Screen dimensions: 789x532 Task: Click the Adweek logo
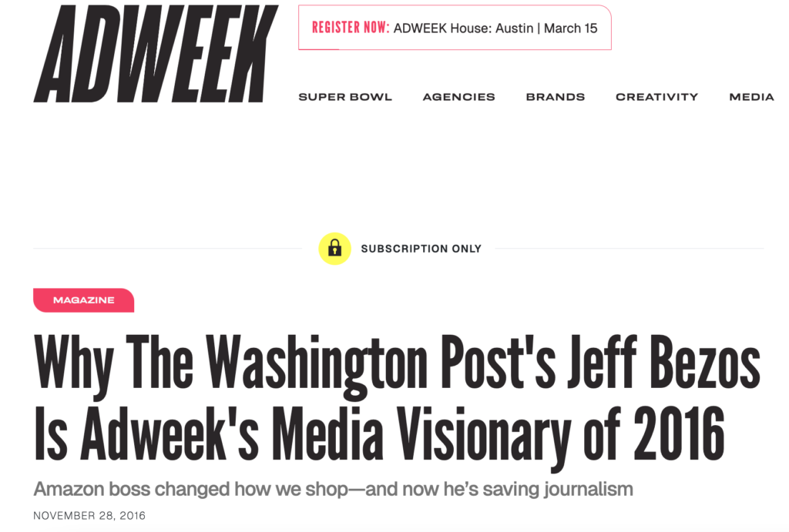[155, 55]
